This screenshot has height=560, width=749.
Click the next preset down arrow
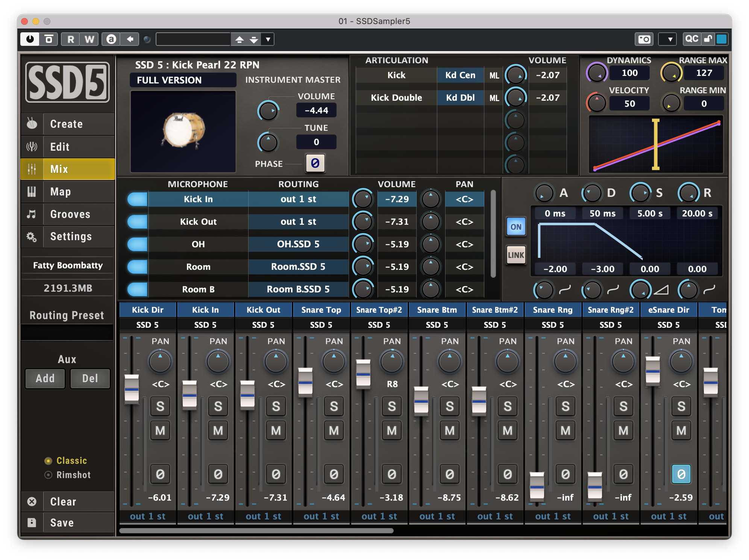tap(254, 39)
